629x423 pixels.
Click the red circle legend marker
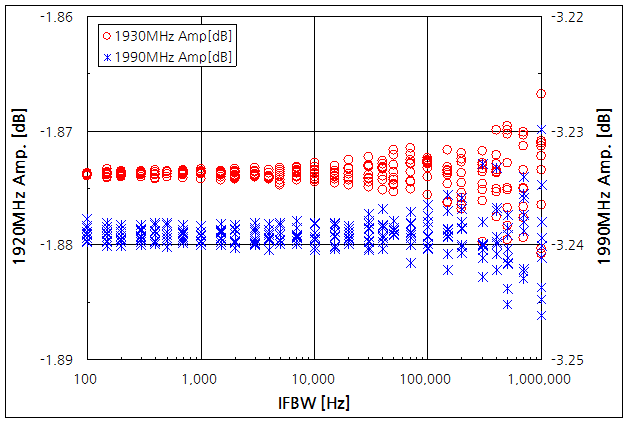tap(107, 36)
